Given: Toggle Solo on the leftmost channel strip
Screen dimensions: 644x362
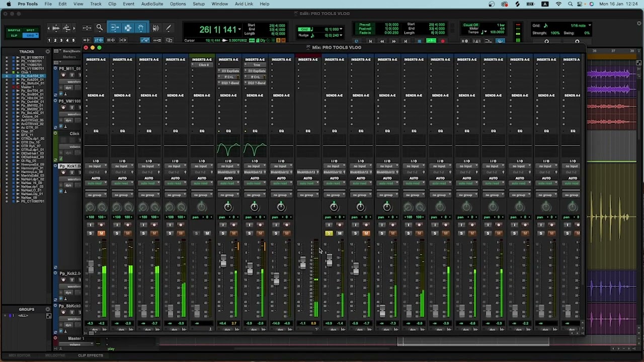Looking at the screenshot, I should tap(90, 233).
